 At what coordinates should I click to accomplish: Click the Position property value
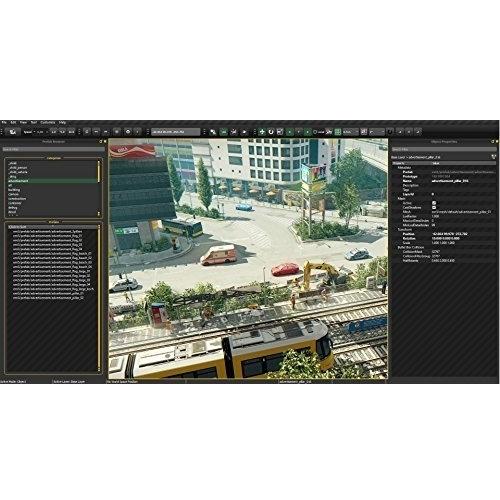pyautogui.click(x=450, y=234)
